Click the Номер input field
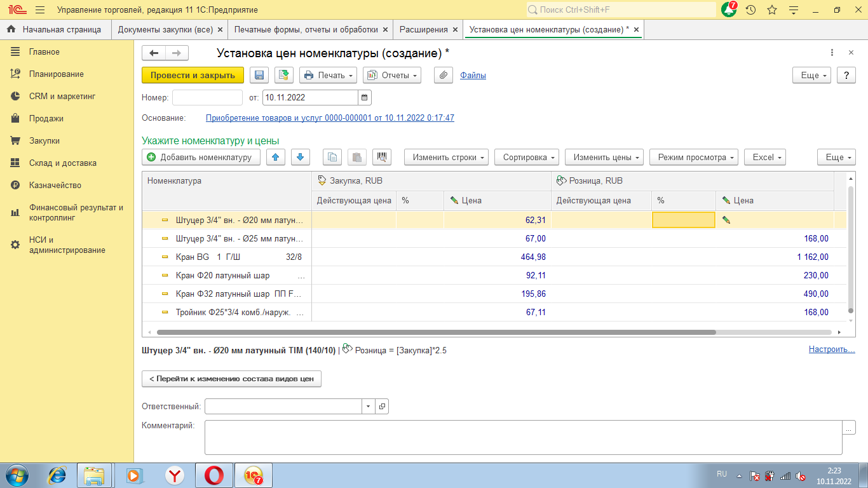Viewport: 868px width, 488px height. [207, 98]
